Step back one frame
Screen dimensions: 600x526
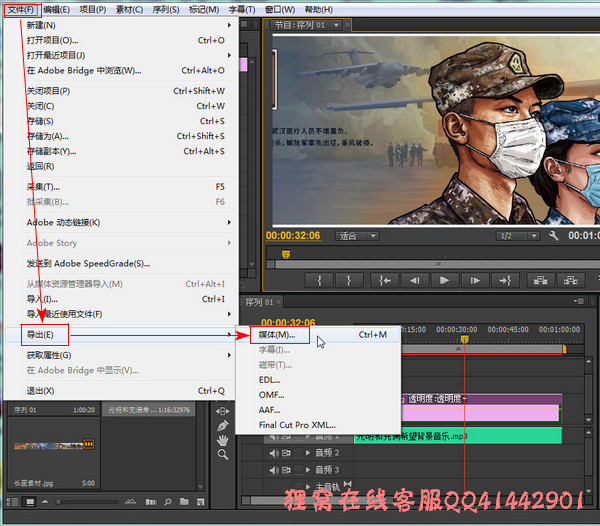tap(415, 281)
